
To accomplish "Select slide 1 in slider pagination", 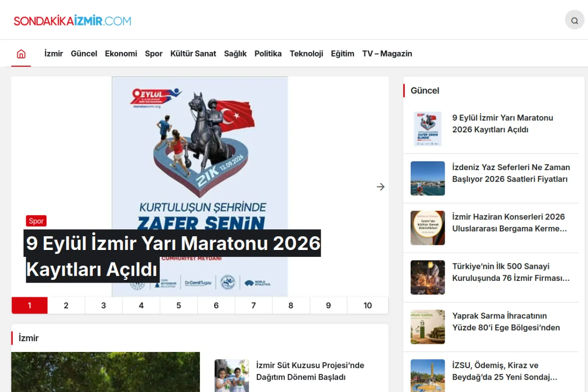I will pyautogui.click(x=29, y=305).
